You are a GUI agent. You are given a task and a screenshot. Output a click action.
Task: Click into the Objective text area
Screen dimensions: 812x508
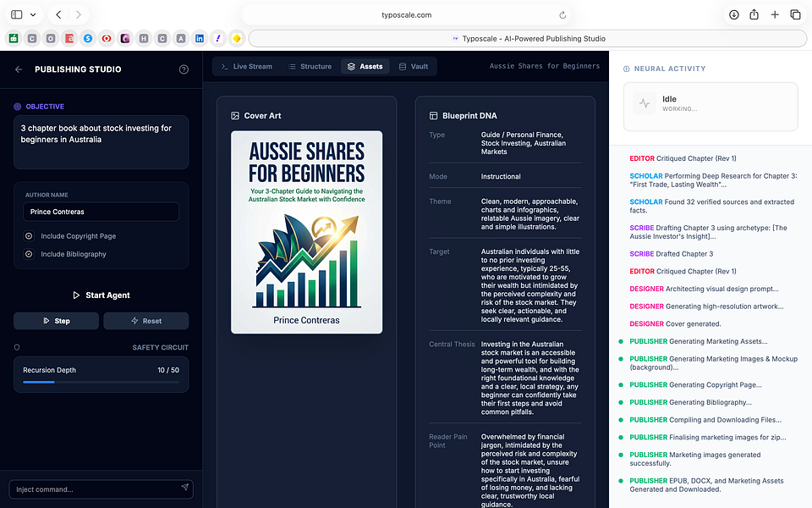(101, 142)
